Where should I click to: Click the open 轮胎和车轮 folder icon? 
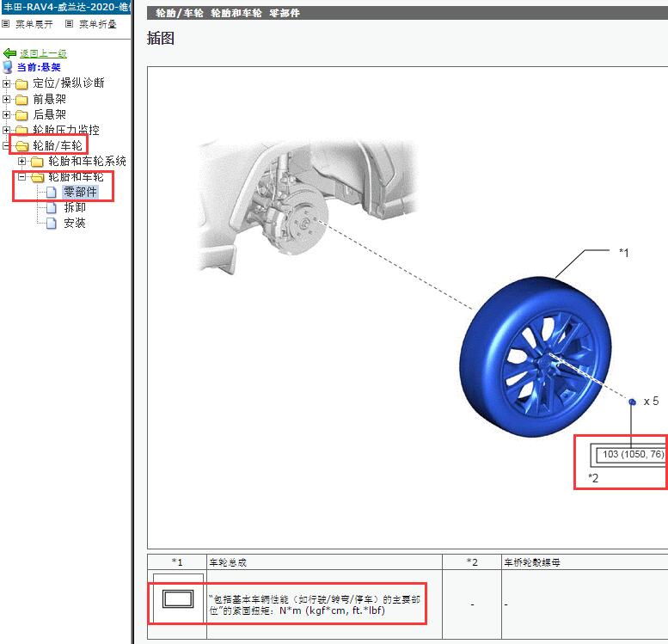pyautogui.click(x=37, y=177)
